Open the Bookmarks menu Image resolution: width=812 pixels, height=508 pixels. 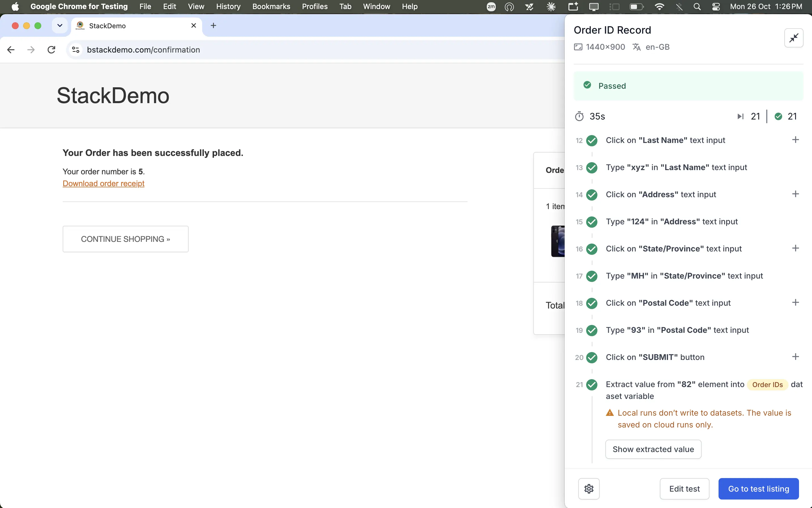click(x=271, y=7)
